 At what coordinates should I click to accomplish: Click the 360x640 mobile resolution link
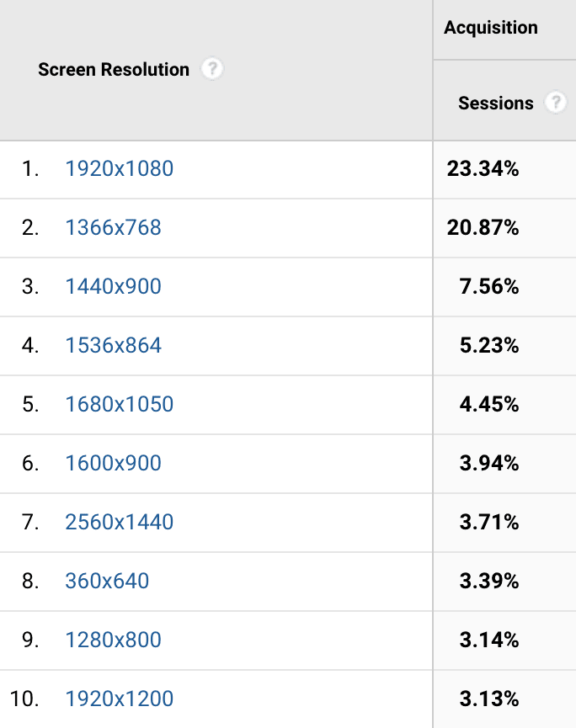[107, 581]
